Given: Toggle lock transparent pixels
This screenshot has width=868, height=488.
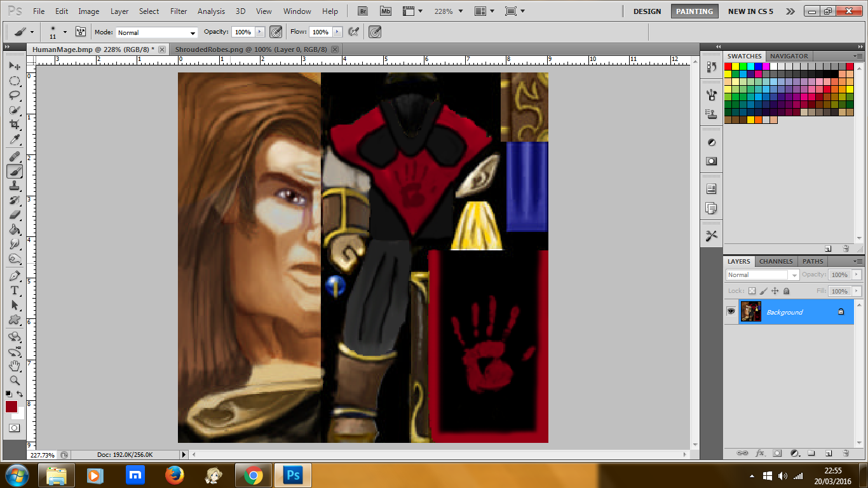Looking at the screenshot, I should [752, 291].
